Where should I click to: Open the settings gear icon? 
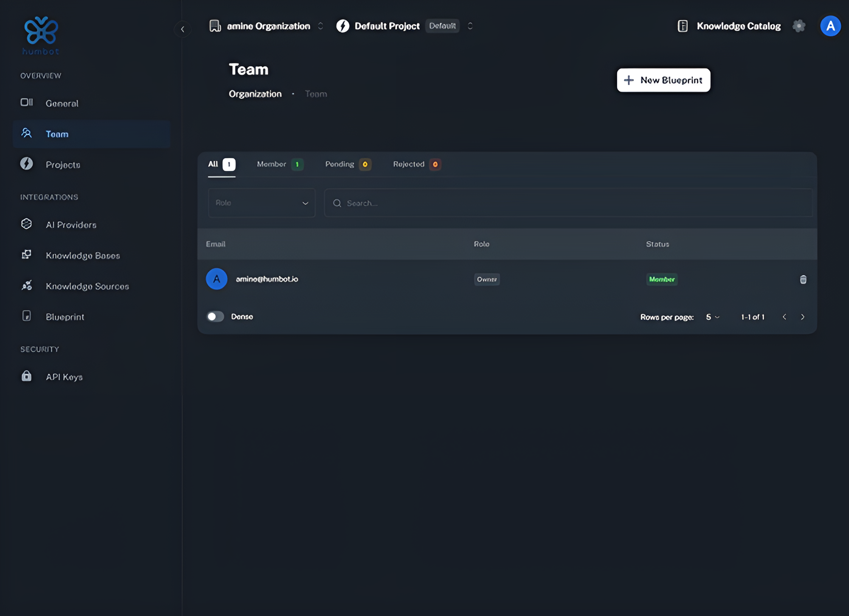coord(798,26)
